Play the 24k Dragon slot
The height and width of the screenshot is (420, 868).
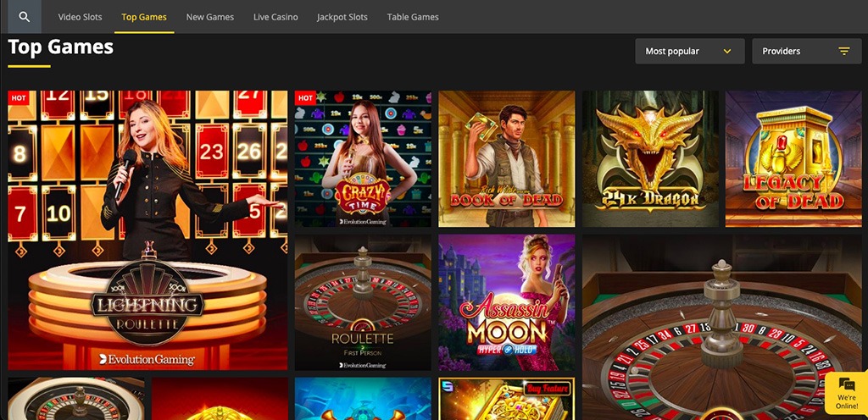650,159
